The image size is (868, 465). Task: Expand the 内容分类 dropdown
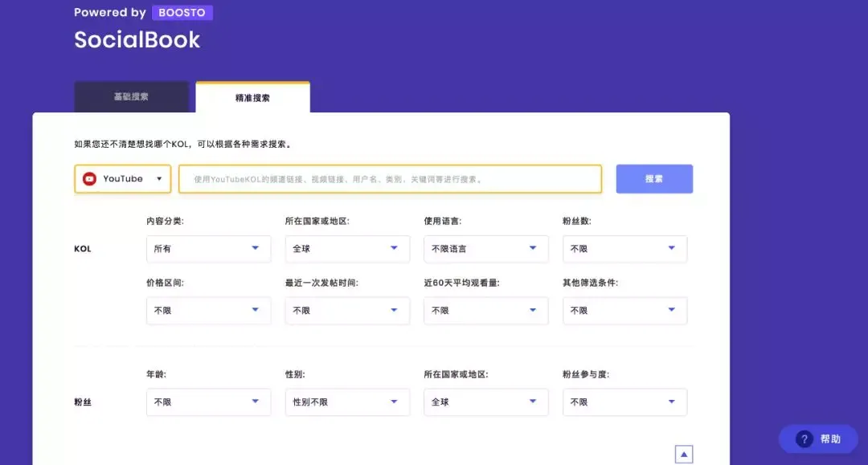pos(208,249)
